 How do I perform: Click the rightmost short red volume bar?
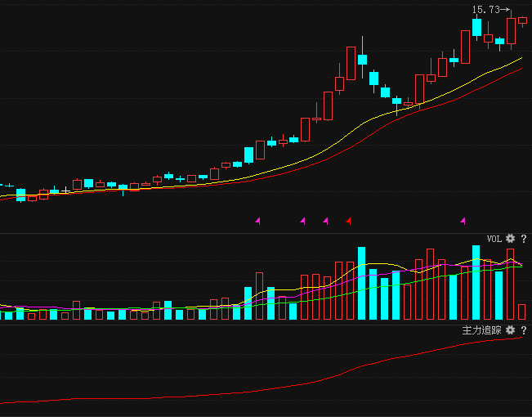coord(522,312)
